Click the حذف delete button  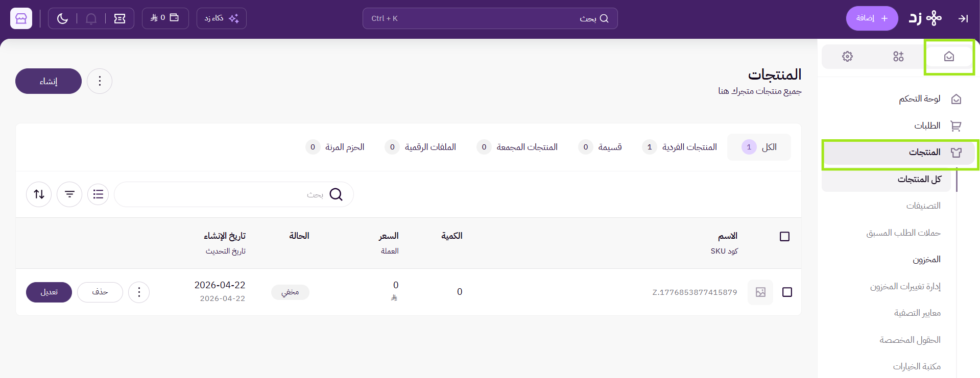(x=100, y=292)
